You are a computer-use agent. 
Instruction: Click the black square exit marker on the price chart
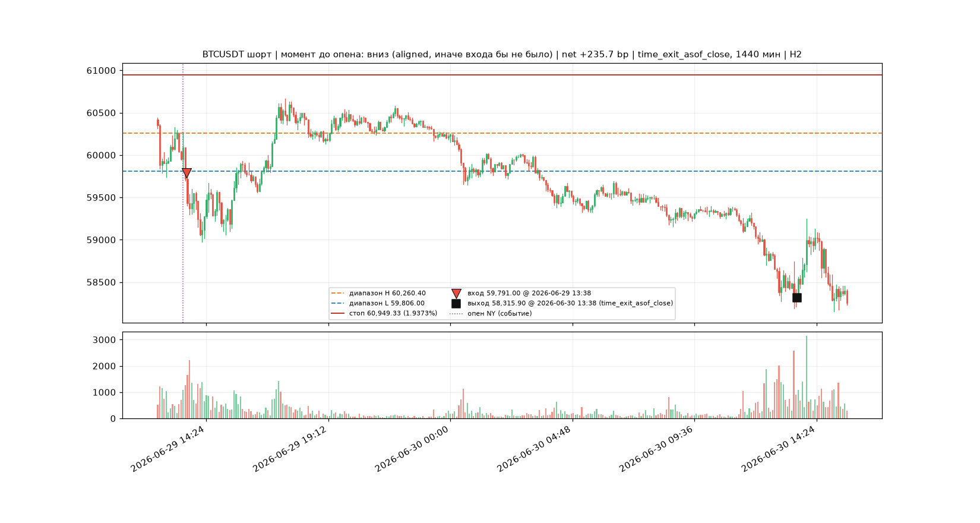tap(797, 298)
